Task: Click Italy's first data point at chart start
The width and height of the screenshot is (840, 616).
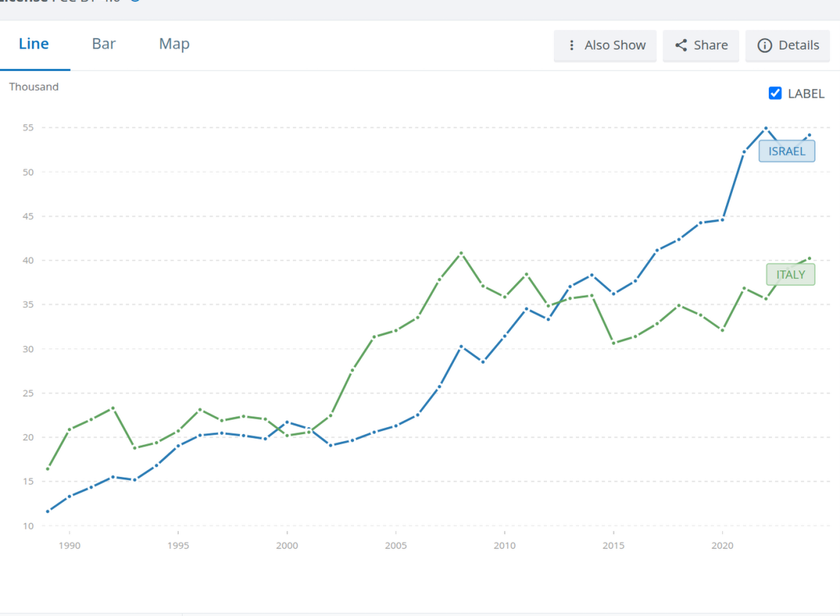Action: point(48,469)
